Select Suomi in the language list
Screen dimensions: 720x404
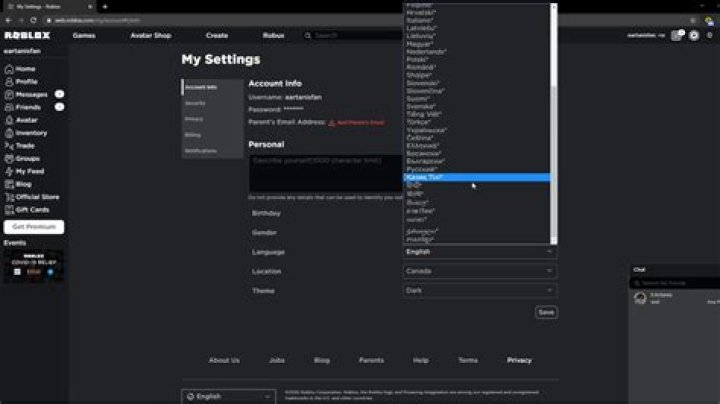pos(477,99)
